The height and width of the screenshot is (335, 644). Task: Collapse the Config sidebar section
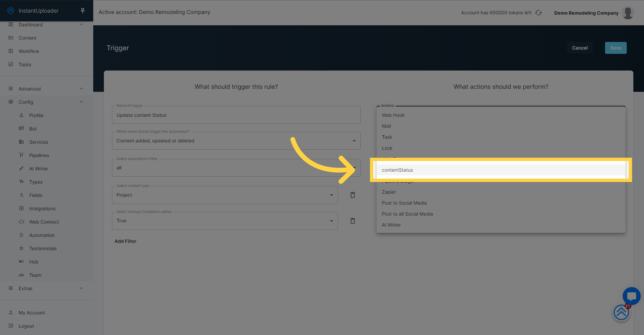tap(47, 102)
